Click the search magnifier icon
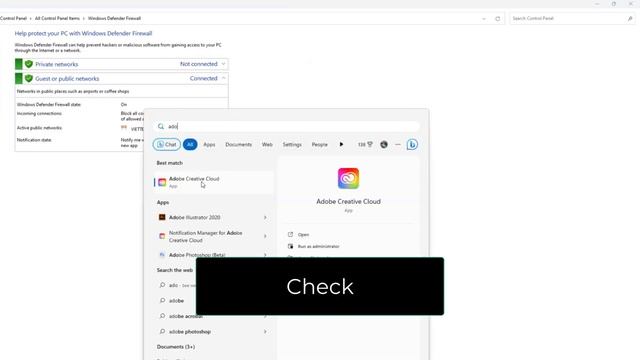Viewport: 640px width, 360px height. pyautogui.click(x=161, y=127)
